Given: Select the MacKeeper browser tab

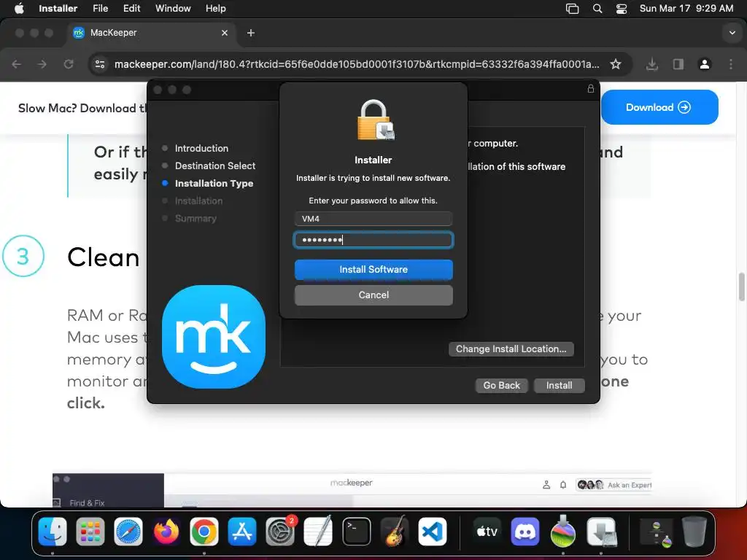Looking at the screenshot, I should 149,33.
